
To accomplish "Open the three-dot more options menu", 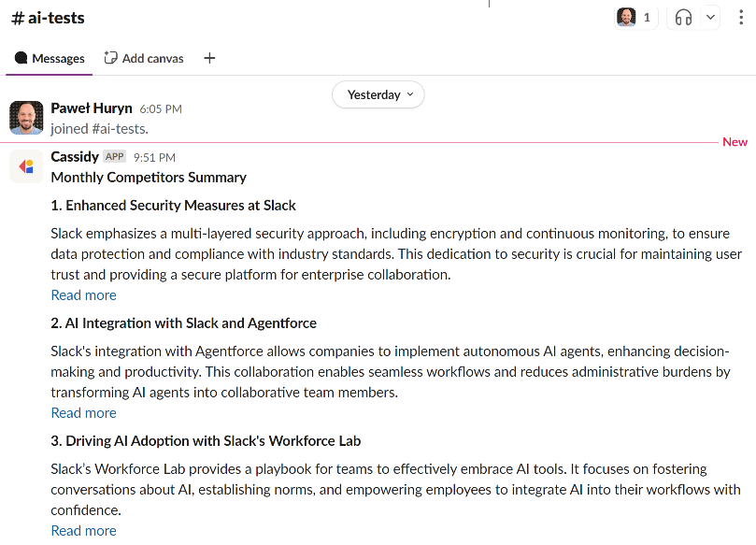I will (739, 17).
